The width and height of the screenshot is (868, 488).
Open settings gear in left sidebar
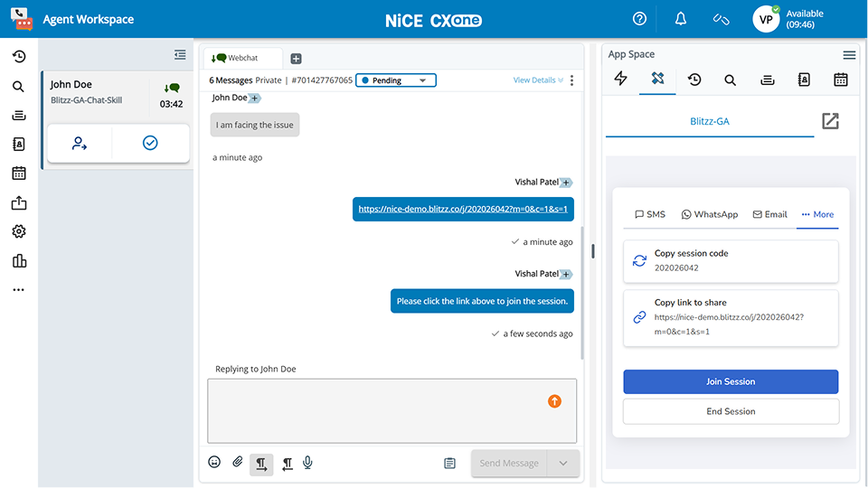coord(19,231)
